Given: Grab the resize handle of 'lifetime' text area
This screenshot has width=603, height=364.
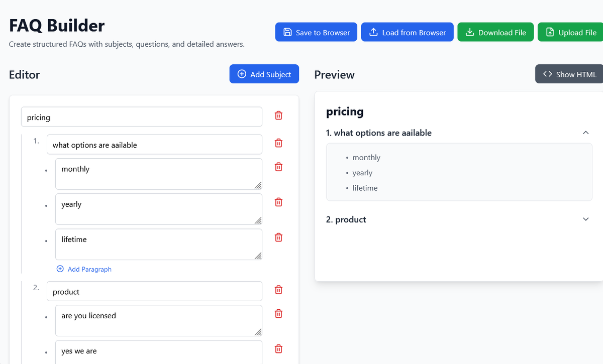Looking at the screenshot, I should tap(258, 256).
